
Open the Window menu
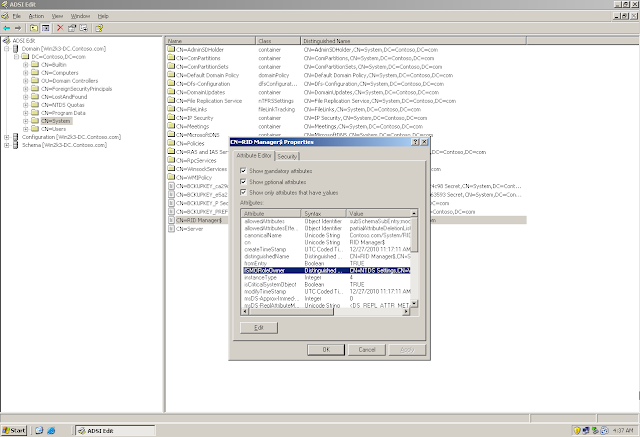pyautogui.click(x=80, y=16)
